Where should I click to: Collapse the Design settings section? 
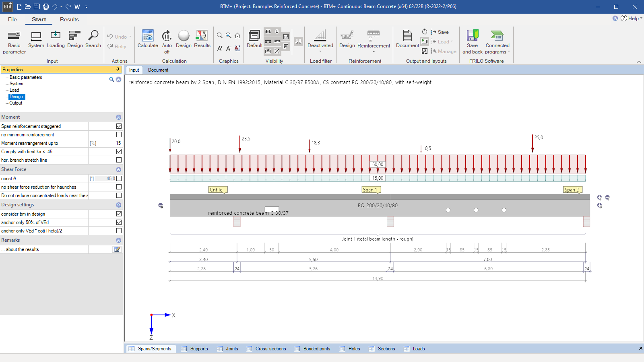(x=118, y=205)
